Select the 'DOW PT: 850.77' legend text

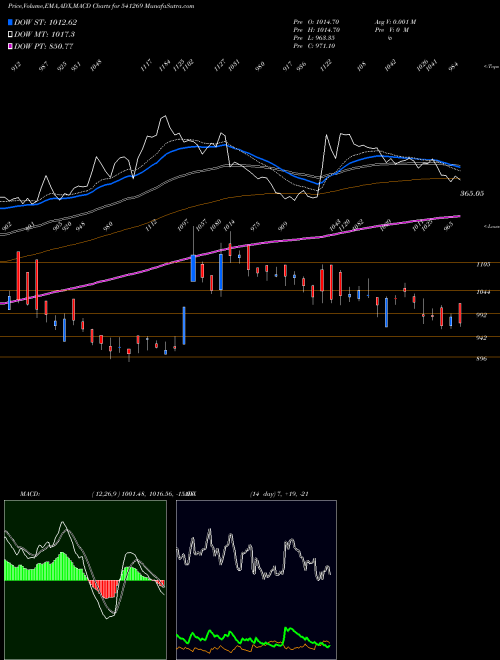(x=44, y=46)
